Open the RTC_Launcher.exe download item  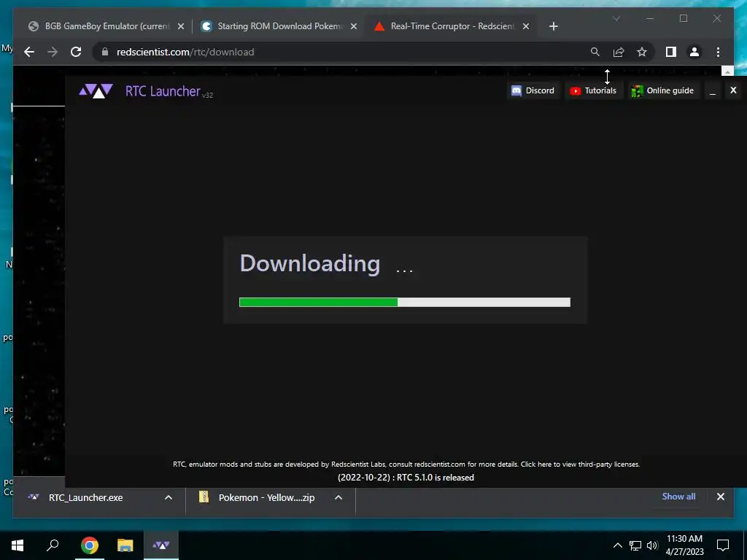point(86,497)
